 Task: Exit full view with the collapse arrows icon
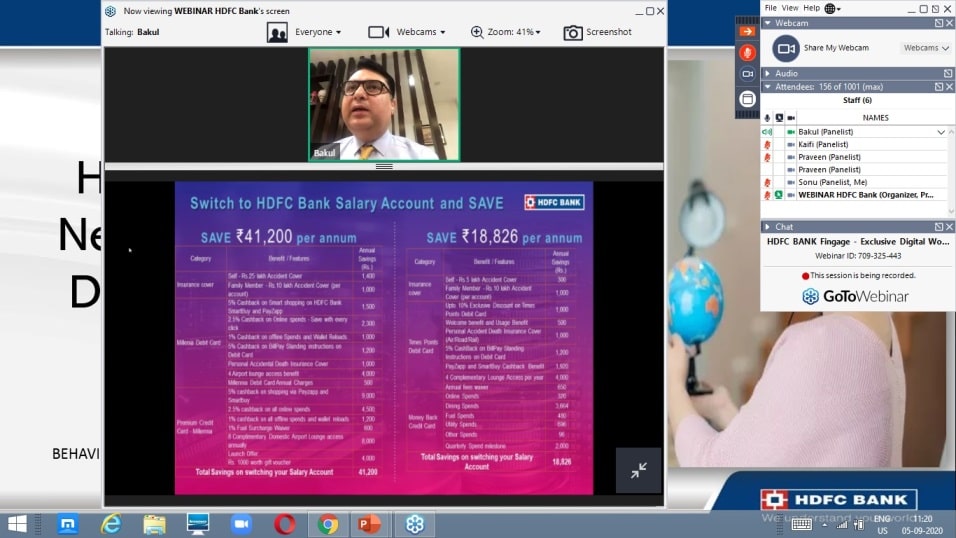(638, 470)
